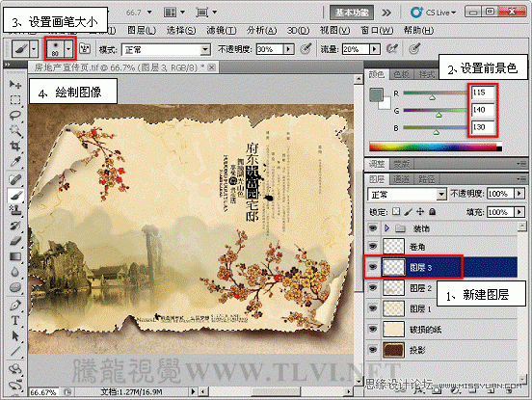Click the 基本功能 workspace button
Screen dimensions: 532x400
tap(352, 13)
